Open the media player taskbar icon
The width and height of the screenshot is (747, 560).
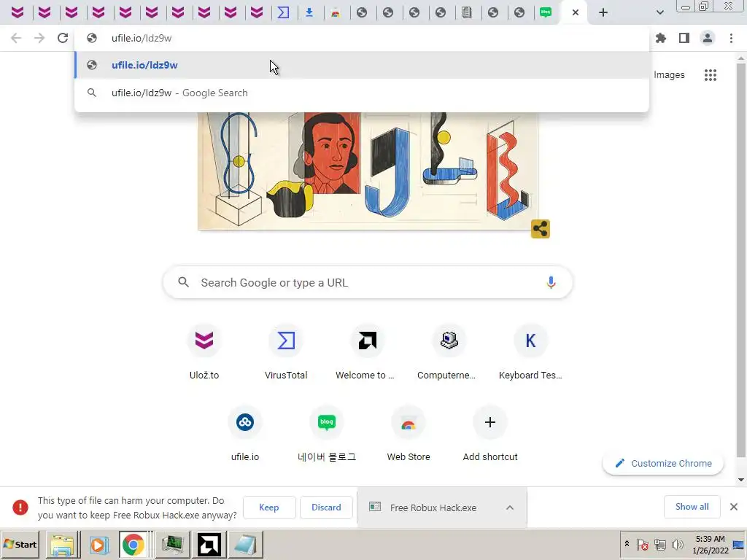[x=98, y=544]
